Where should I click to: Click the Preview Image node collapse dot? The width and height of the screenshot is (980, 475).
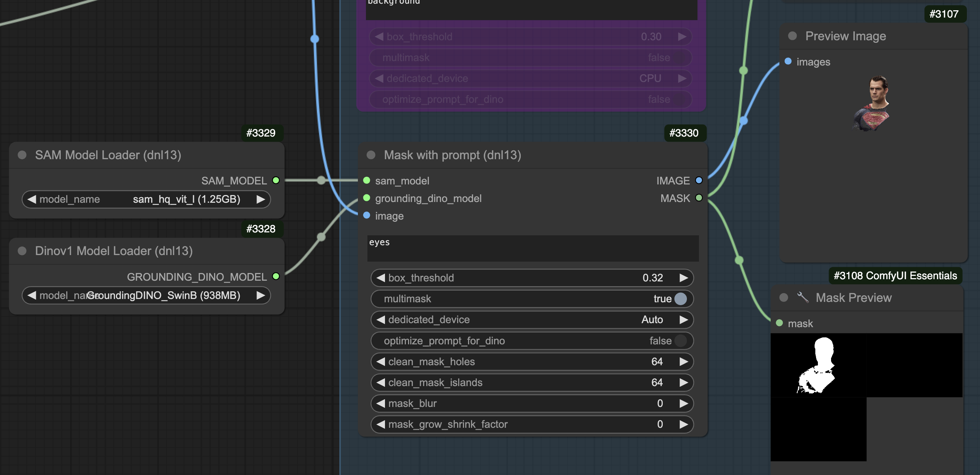coord(792,36)
